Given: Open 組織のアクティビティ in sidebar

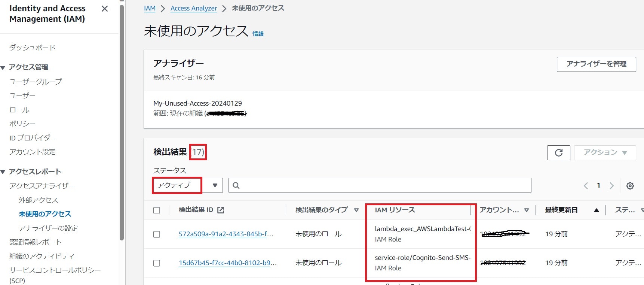Looking at the screenshot, I should pos(42,256).
